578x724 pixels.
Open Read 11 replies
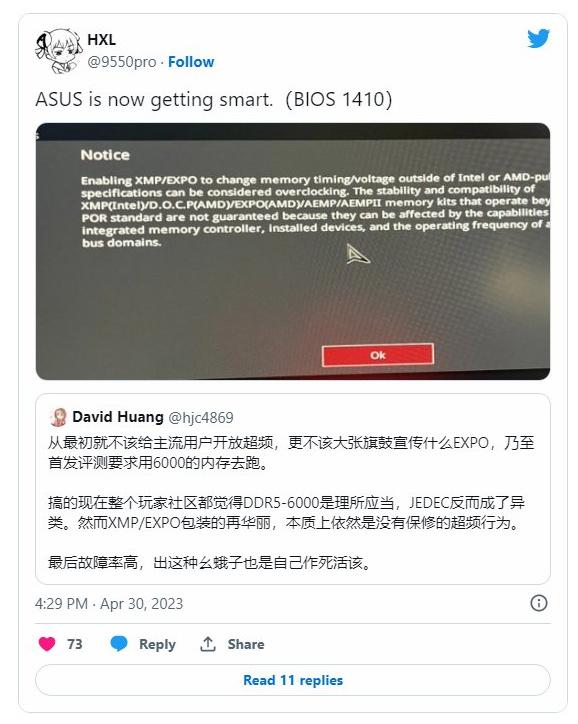pyautogui.click(x=293, y=680)
